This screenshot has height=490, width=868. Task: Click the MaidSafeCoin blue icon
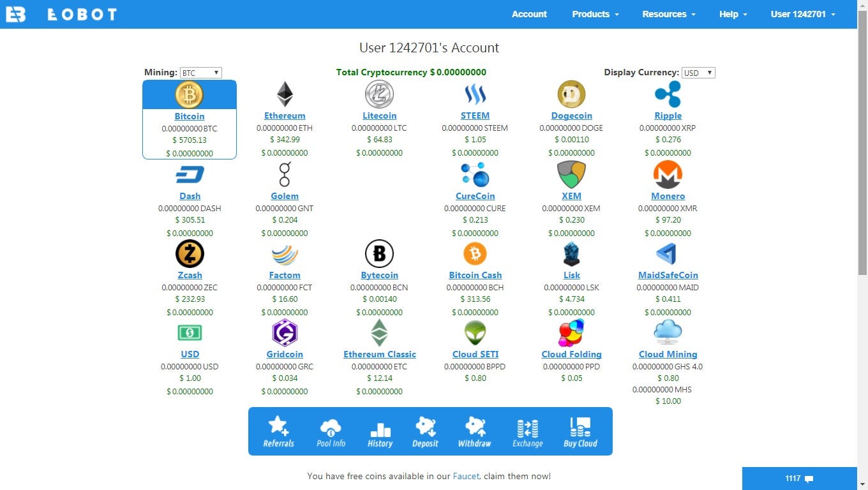coord(668,254)
